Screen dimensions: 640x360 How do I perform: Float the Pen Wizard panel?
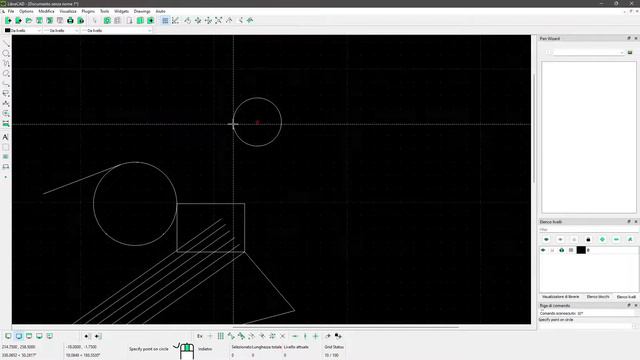(x=629, y=38)
